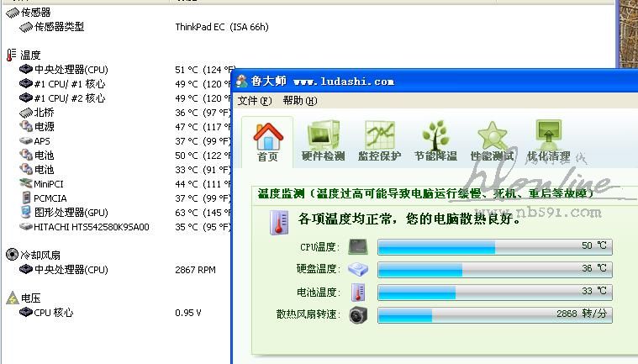The image size is (638, 364).
Task: Select the HITACHI HTS542580K9SA00 label
Action: click(92, 227)
